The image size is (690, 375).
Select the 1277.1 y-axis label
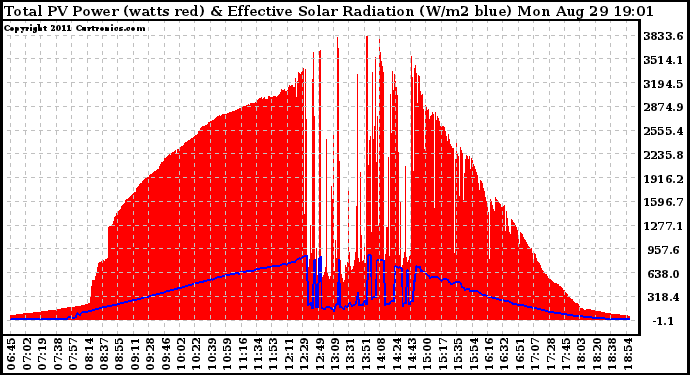pyautogui.click(x=663, y=226)
